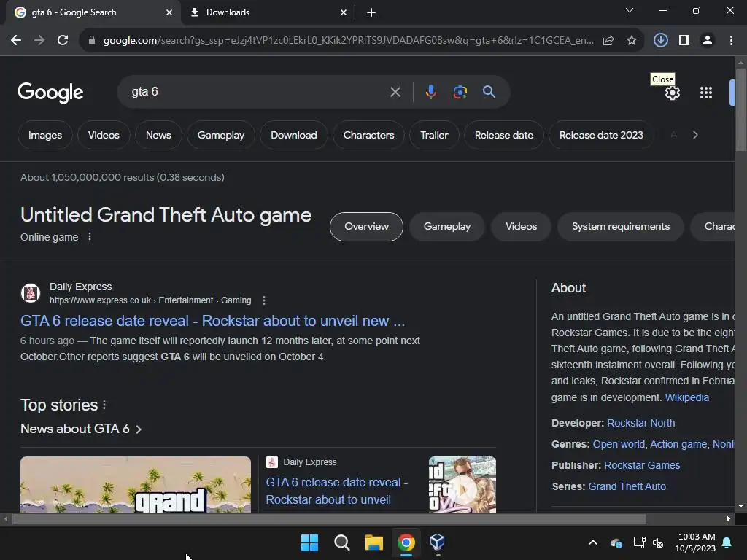Open Chrome downloads toolbar icon
The image size is (747, 560).
660,41
